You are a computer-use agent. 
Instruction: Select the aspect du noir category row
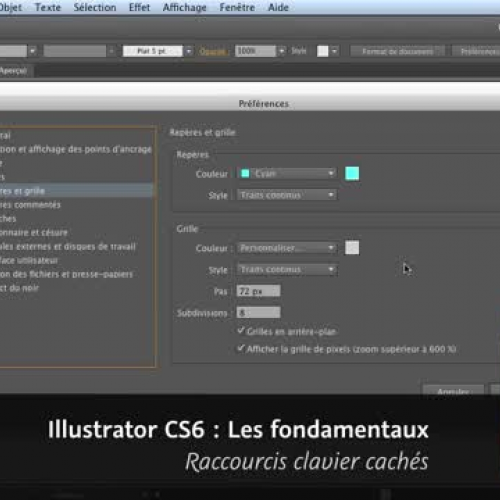pos(76,288)
